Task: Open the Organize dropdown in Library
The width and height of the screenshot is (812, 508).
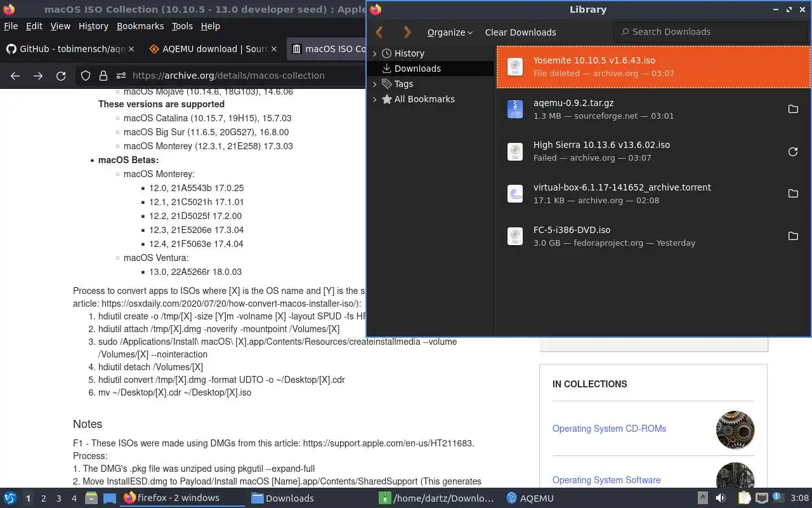Action: (x=450, y=32)
